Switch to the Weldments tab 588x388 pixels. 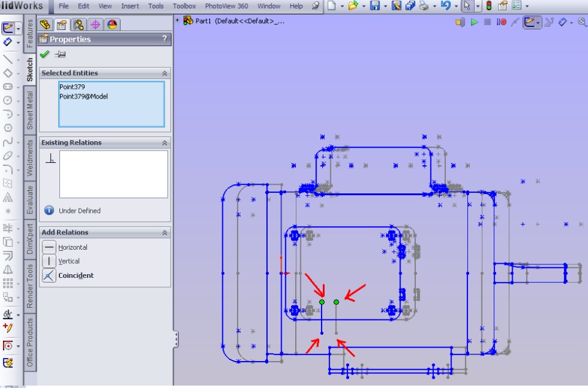[29, 158]
